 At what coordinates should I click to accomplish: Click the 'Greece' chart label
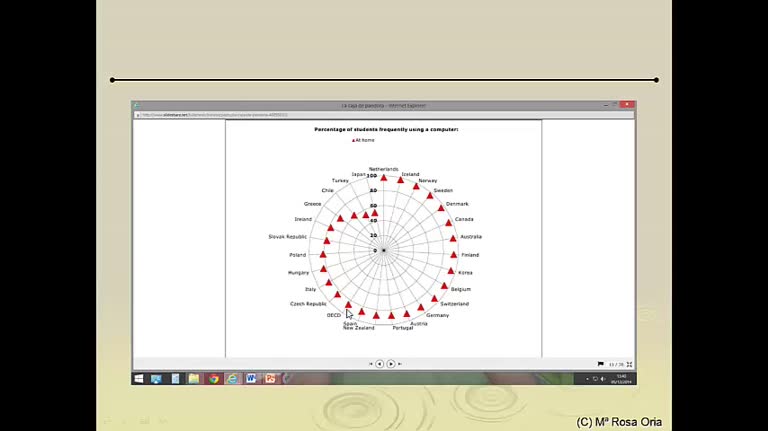click(312, 204)
